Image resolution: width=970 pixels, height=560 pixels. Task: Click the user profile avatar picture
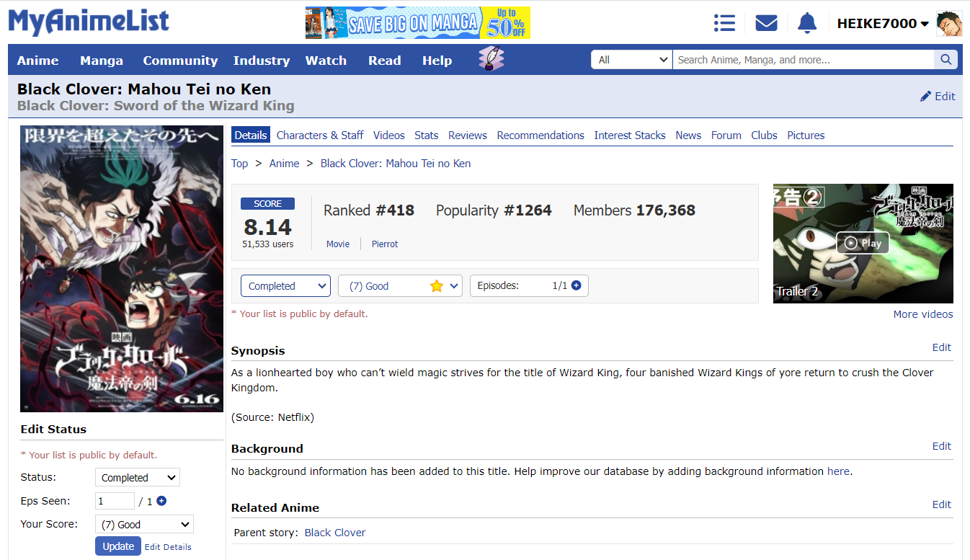(x=948, y=24)
